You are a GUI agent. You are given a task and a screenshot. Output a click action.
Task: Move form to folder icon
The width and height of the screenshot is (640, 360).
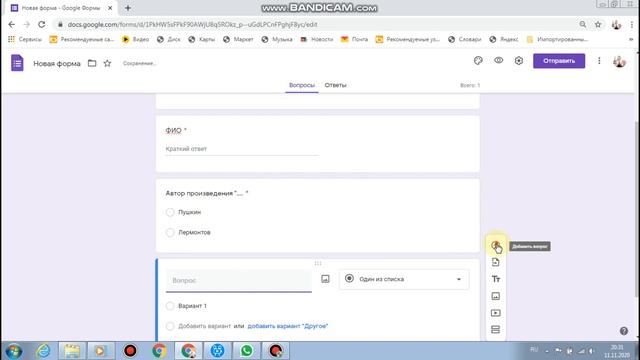92,63
